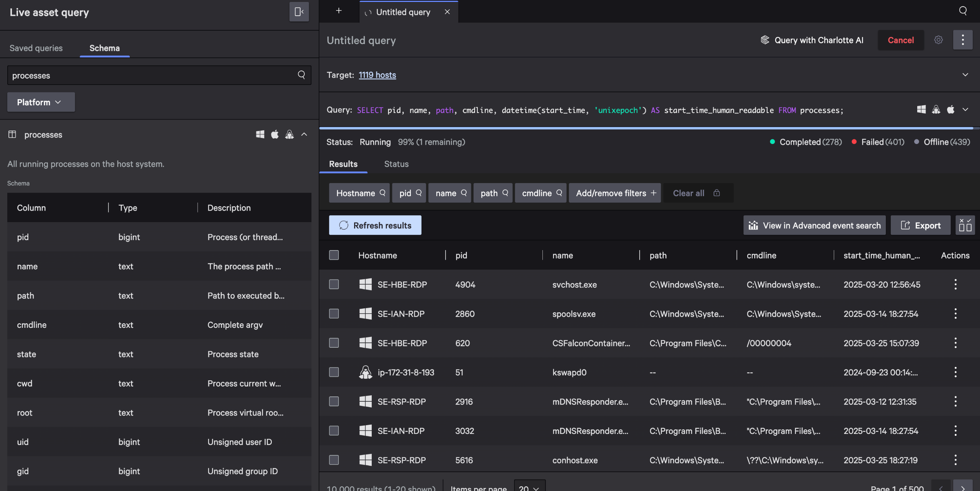Open the Status tab
Image resolution: width=980 pixels, height=491 pixels.
coord(396,164)
